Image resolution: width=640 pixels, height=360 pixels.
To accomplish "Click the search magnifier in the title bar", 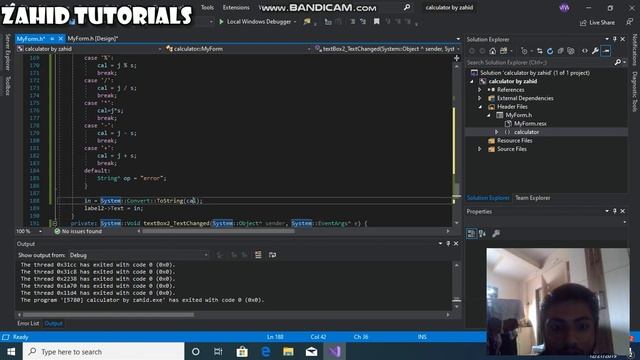I will [407, 7].
